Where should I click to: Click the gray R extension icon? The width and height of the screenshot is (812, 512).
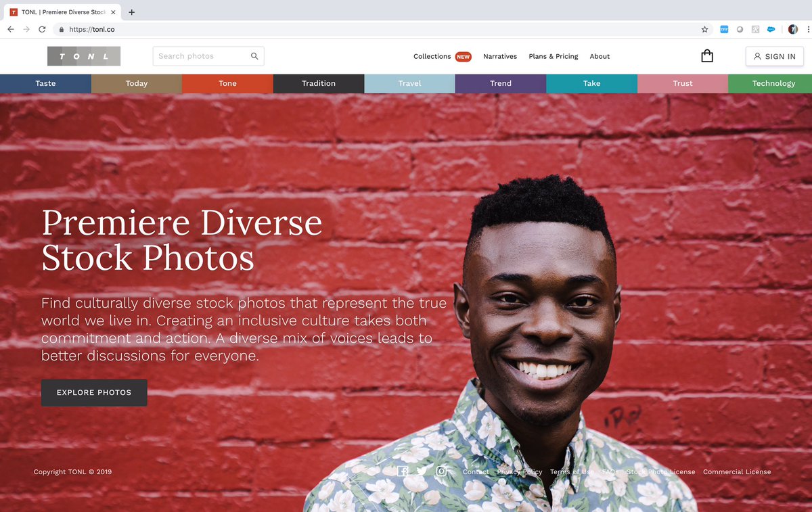[755, 29]
